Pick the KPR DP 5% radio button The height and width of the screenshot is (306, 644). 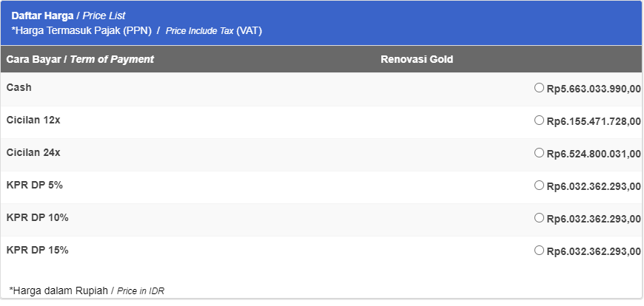pyautogui.click(x=539, y=186)
